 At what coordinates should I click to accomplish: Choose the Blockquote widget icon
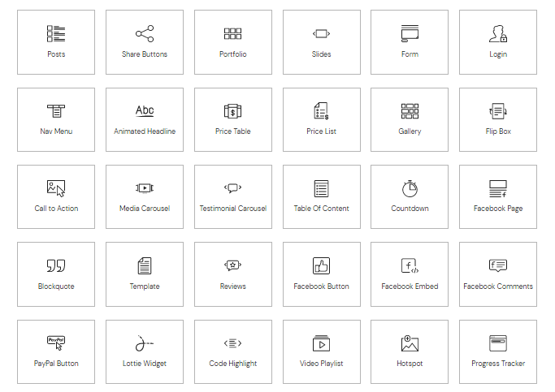tap(56, 265)
